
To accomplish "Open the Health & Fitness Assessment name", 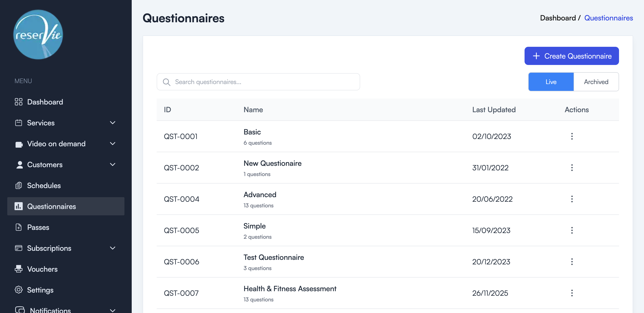I will (x=290, y=288).
